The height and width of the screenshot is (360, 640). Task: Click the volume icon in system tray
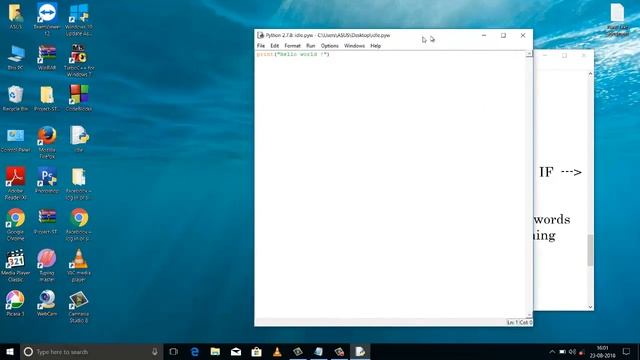572,351
